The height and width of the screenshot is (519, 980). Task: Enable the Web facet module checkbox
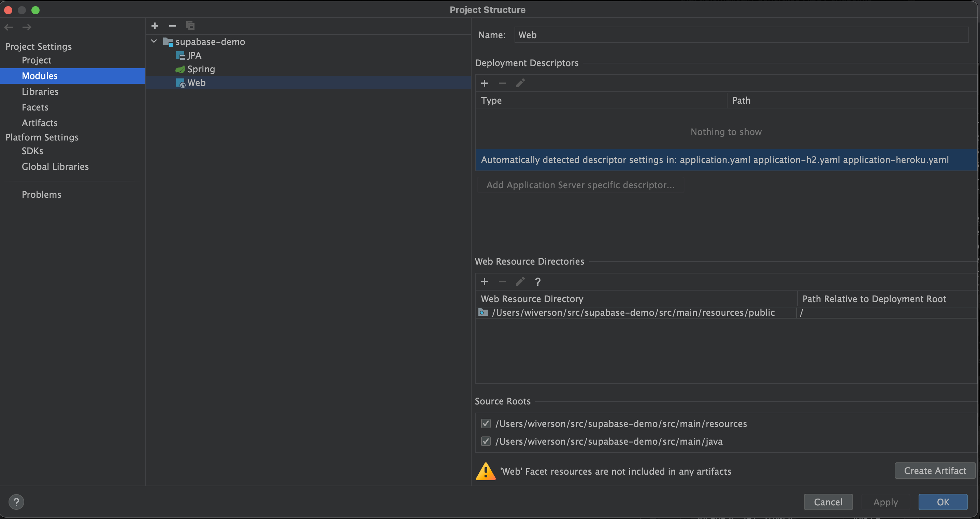(196, 82)
